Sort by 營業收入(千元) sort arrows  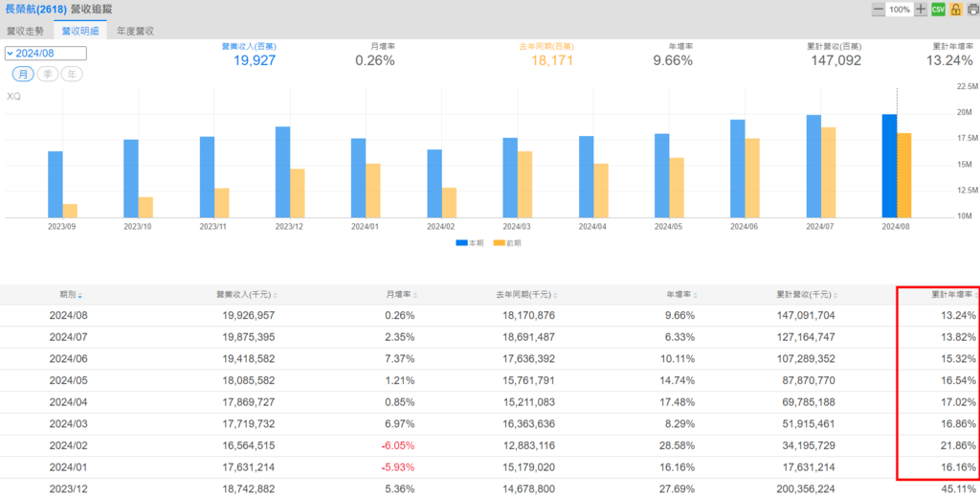276,295
